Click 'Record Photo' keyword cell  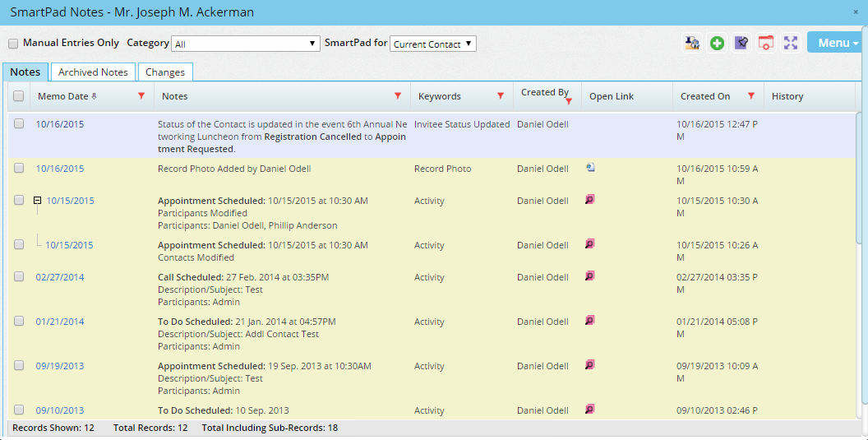tap(442, 169)
